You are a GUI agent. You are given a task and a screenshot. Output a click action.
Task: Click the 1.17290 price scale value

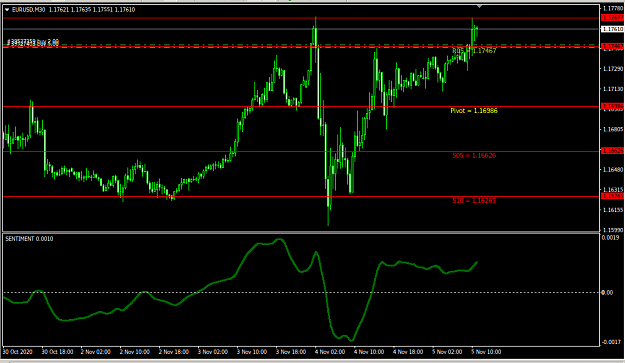[x=613, y=69]
